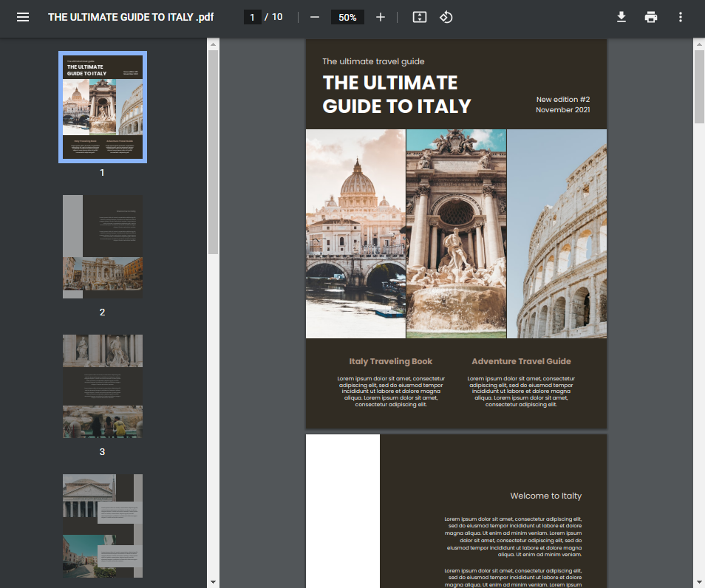This screenshot has height=588, width=705.
Task: Jump to page 3 thumbnail
Action: click(x=103, y=386)
